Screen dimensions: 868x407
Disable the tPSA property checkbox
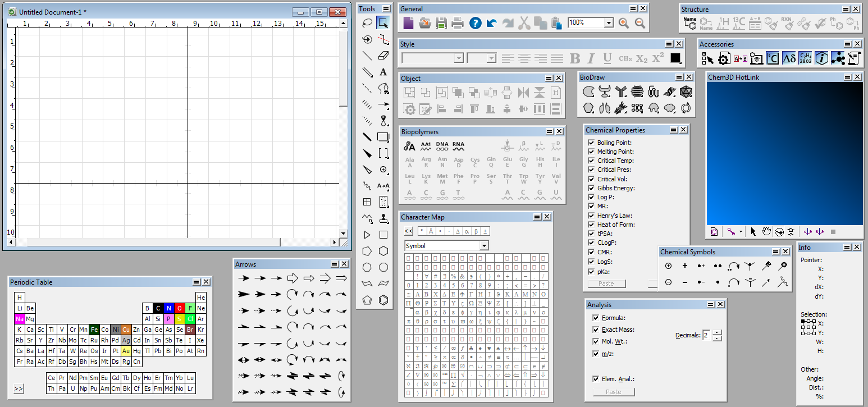click(x=591, y=234)
